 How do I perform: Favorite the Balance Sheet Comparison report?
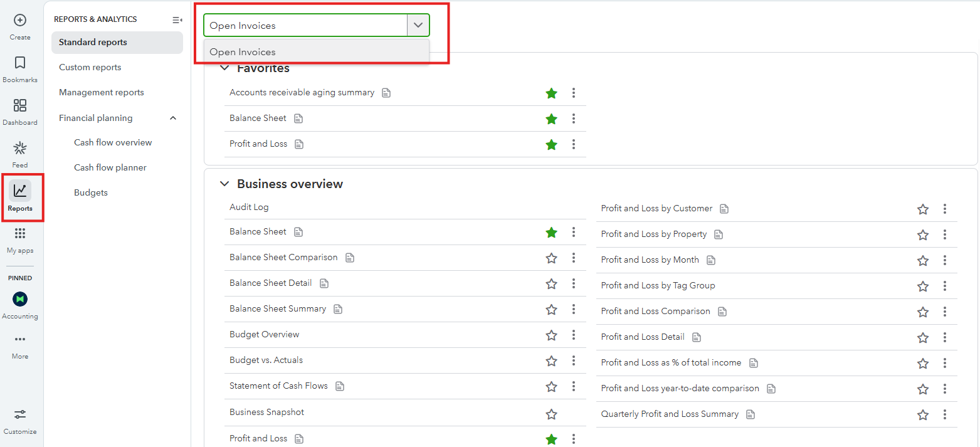552,258
